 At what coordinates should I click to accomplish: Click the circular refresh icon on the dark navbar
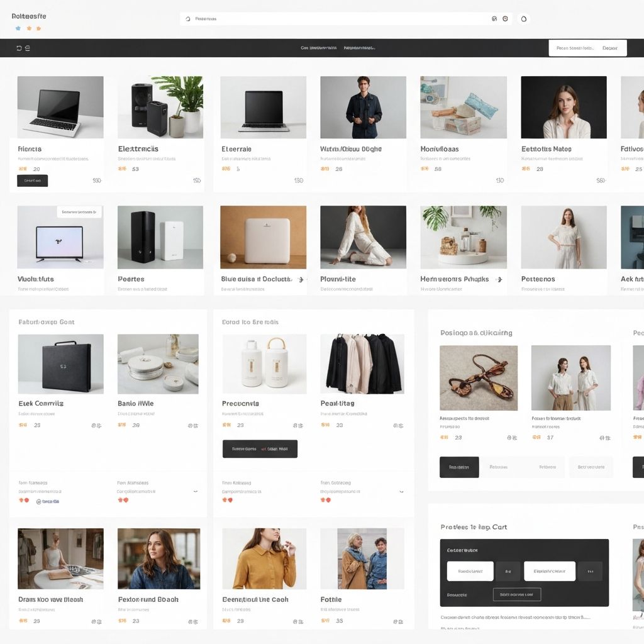pos(18,48)
